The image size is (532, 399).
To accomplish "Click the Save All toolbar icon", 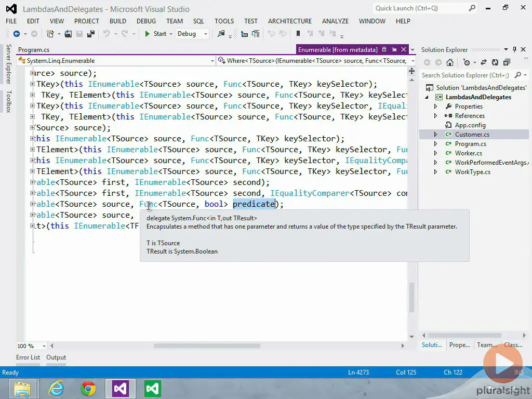I will 90,34.
